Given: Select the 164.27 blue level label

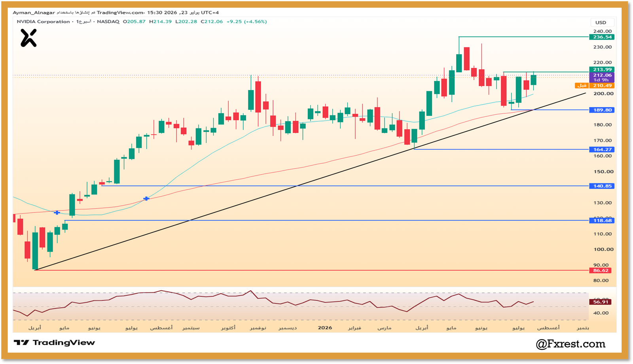Looking at the screenshot, I should pyautogui.click(x=602, y=149).
